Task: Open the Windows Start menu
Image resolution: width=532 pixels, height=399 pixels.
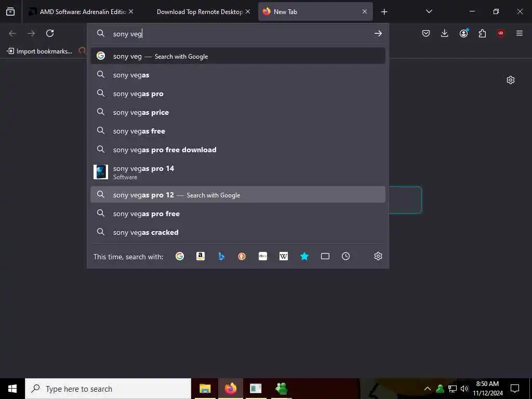Action: [12, 389]
